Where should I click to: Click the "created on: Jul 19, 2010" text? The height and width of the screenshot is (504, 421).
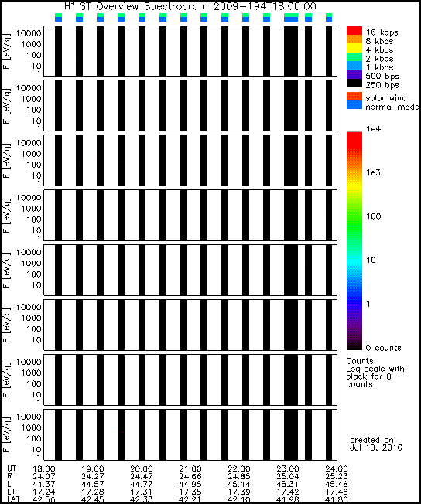[376, 444]
